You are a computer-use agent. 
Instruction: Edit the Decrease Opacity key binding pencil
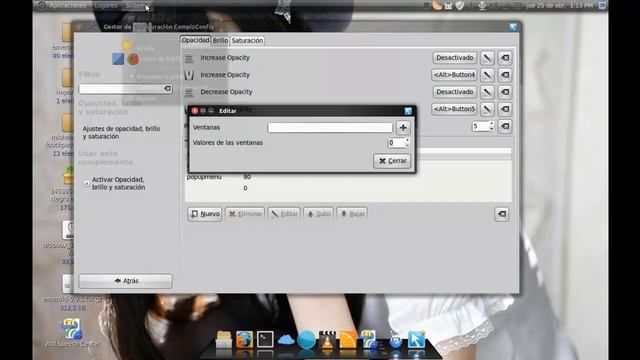(487, 92)
